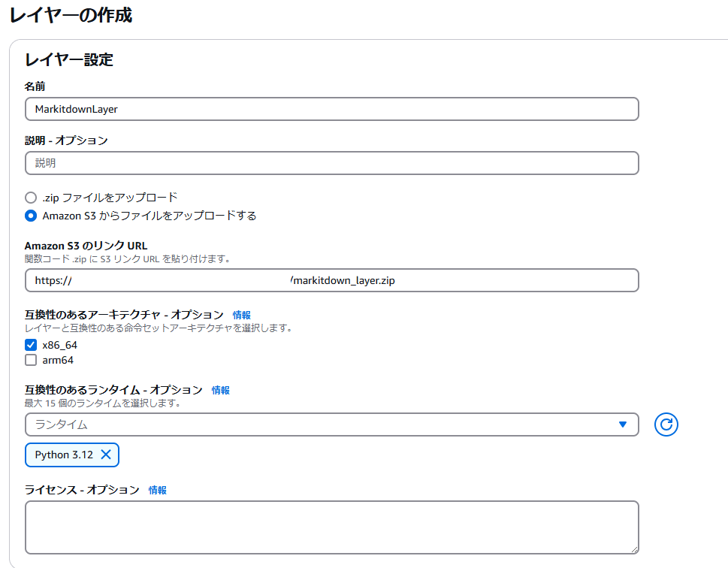
Task: Click the Amazon S3 リンク URL field
Action: [331, 279]
